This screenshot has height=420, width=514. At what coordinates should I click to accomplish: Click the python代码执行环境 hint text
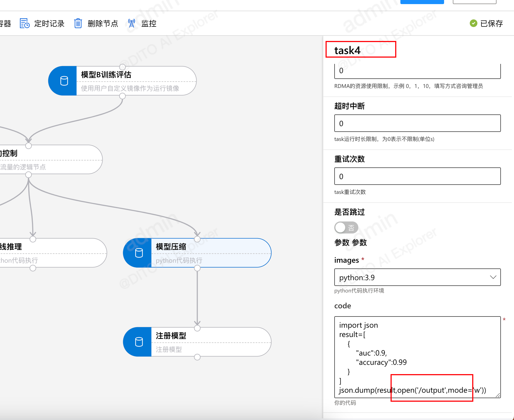(x=359, y=291)
